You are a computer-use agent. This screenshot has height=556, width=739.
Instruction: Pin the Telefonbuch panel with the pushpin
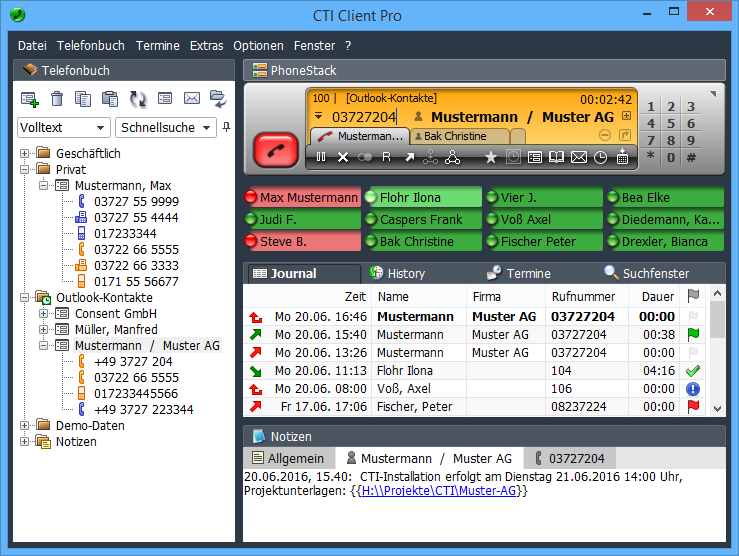point(226,127)
